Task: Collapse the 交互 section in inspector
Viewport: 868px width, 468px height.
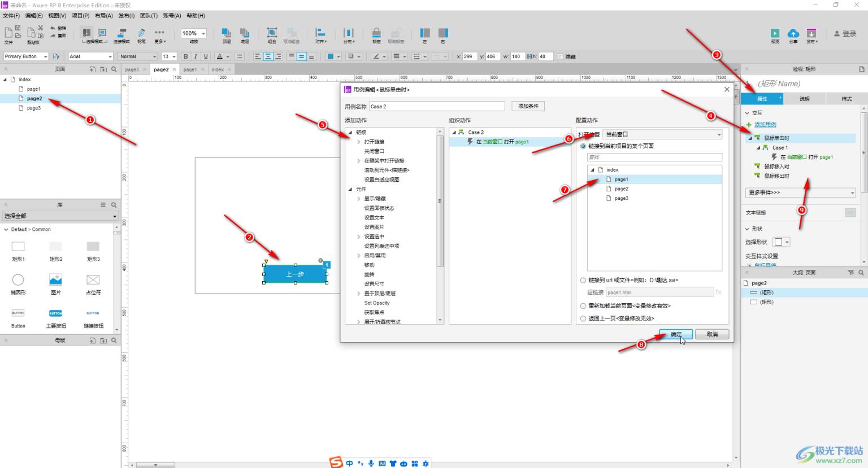Action: (x=748, y=113)
